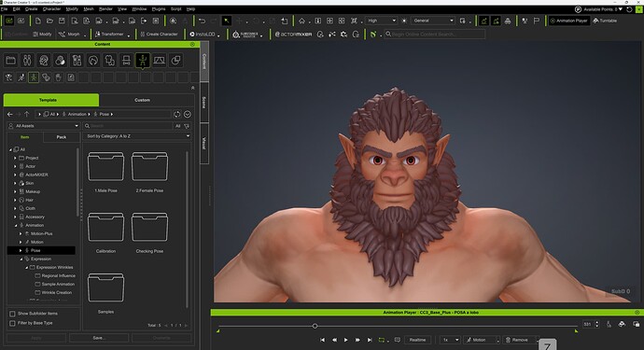This screenshot has height=350, width=644.
Task: Open the Accessory category icon in Content
Action: 126,61
